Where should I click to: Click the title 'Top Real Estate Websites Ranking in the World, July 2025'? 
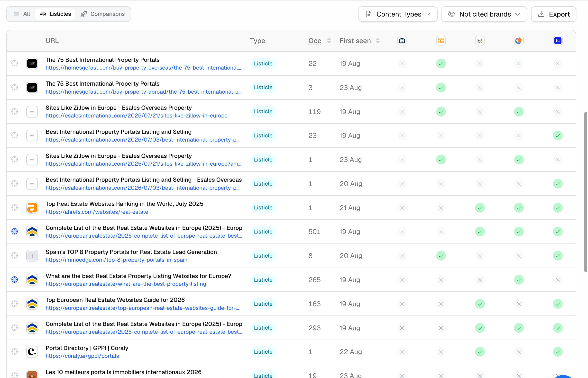(x=124, y=204)
